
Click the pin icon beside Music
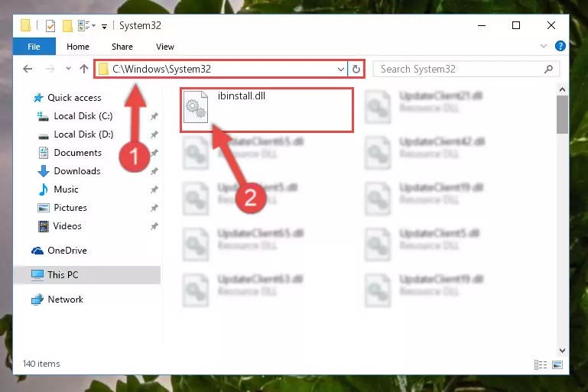pos(154,190)
